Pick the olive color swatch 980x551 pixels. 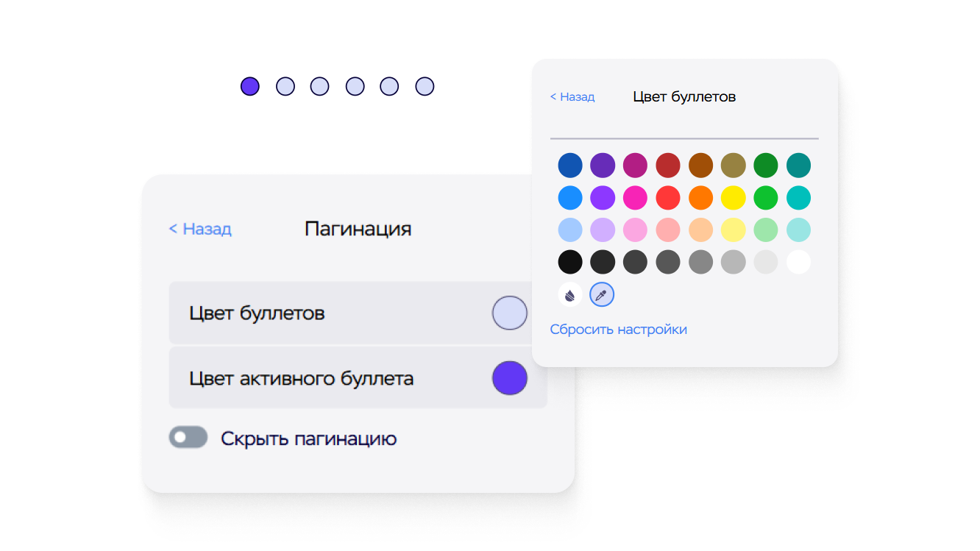point(734,166)
